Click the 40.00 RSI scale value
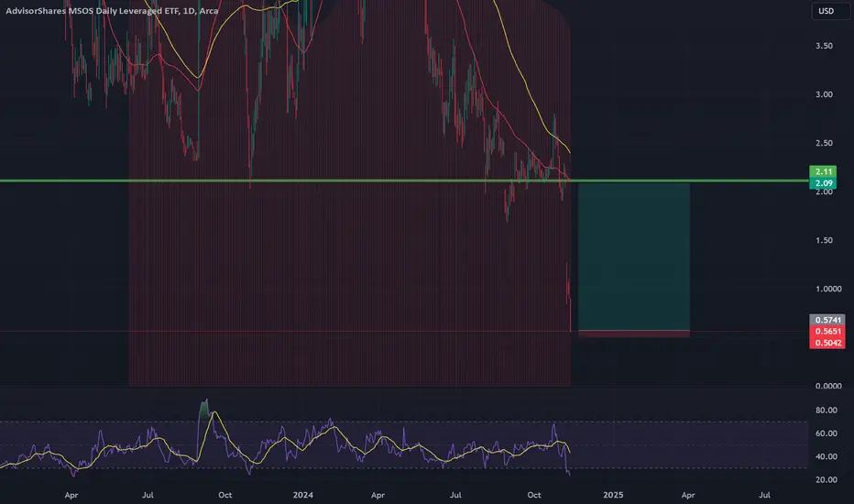The width and height of the screenshot is (854, 504). (826, 456)
